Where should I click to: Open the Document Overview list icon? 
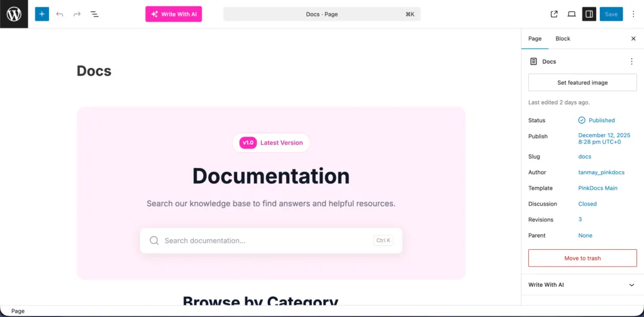(x=94, y=14)
